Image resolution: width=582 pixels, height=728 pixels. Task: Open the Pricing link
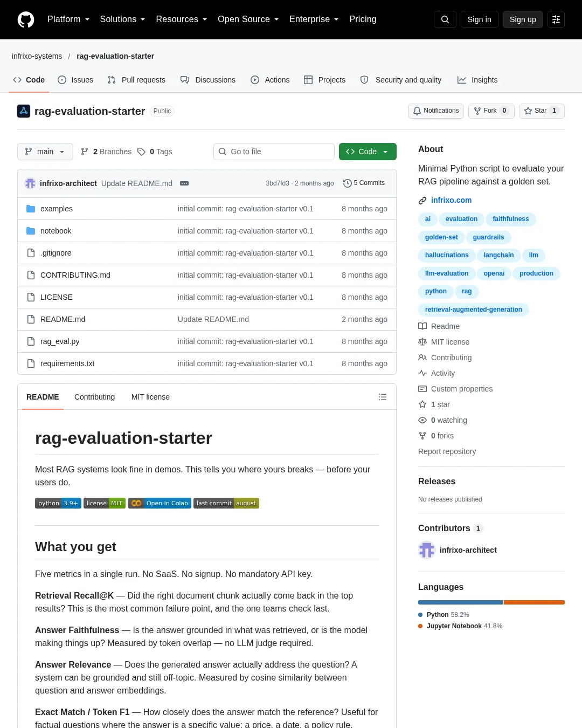pyautogui.click(x=363, y=19)
